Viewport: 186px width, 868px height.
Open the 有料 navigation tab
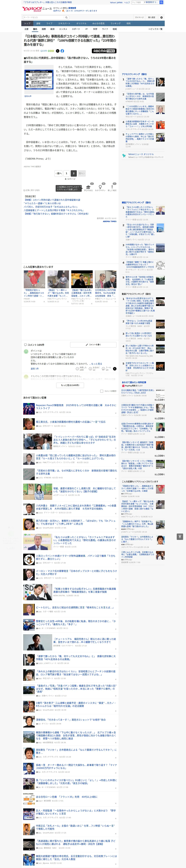click(129, 24)
